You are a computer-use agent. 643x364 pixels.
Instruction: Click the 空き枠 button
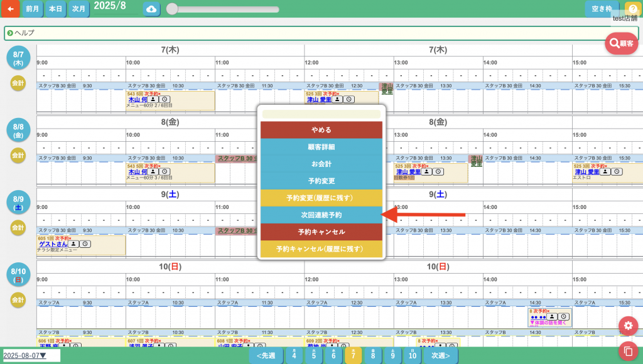click(602, 9)
